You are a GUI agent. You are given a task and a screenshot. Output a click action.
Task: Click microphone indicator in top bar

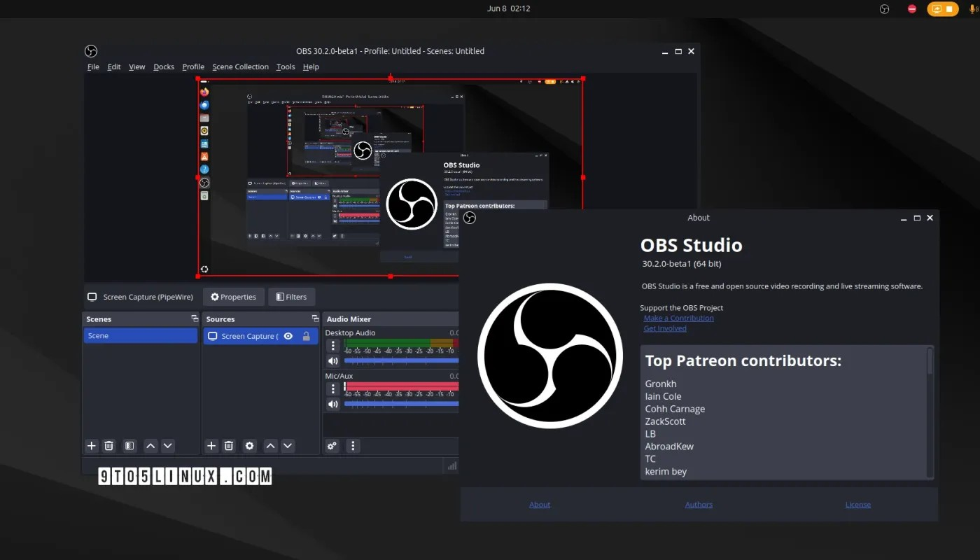coord(974,9)
